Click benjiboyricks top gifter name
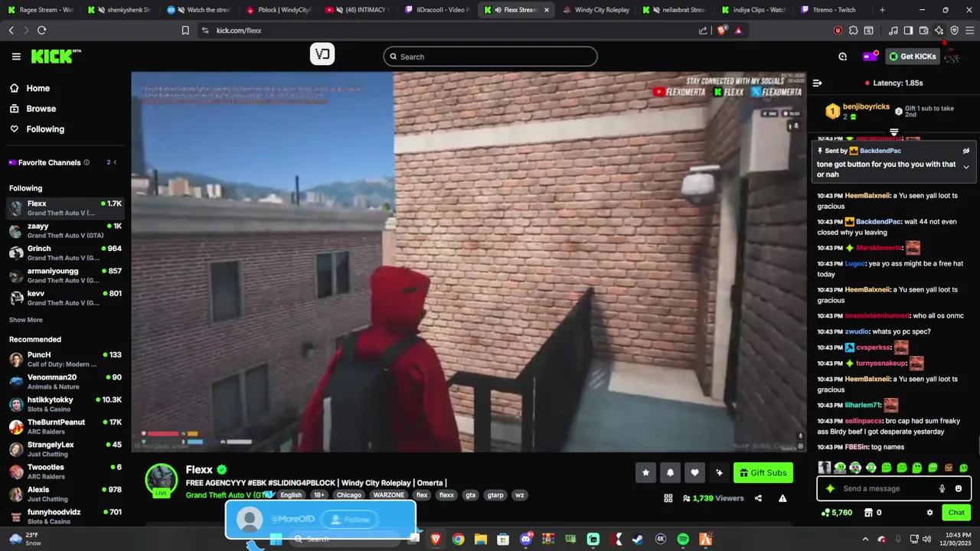This screenshot has width=980, height=551. pyautogui.click(x=866, y=107)
